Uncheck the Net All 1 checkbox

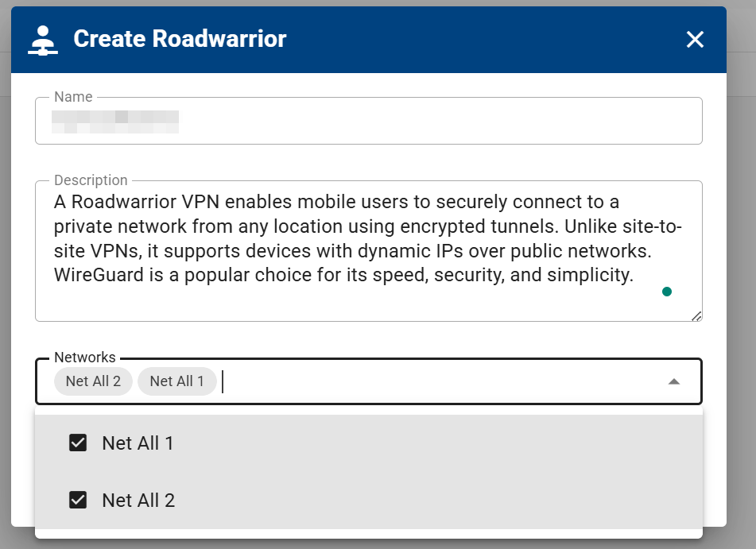78,443
